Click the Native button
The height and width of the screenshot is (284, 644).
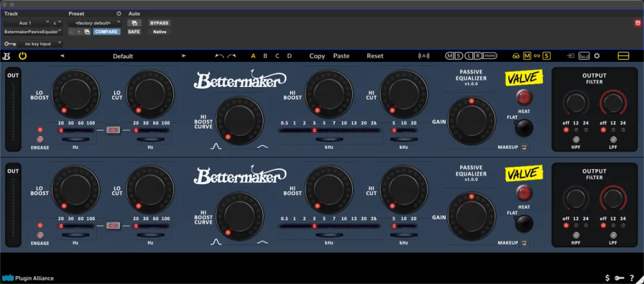pyautogui.click(x=159, y=32)
